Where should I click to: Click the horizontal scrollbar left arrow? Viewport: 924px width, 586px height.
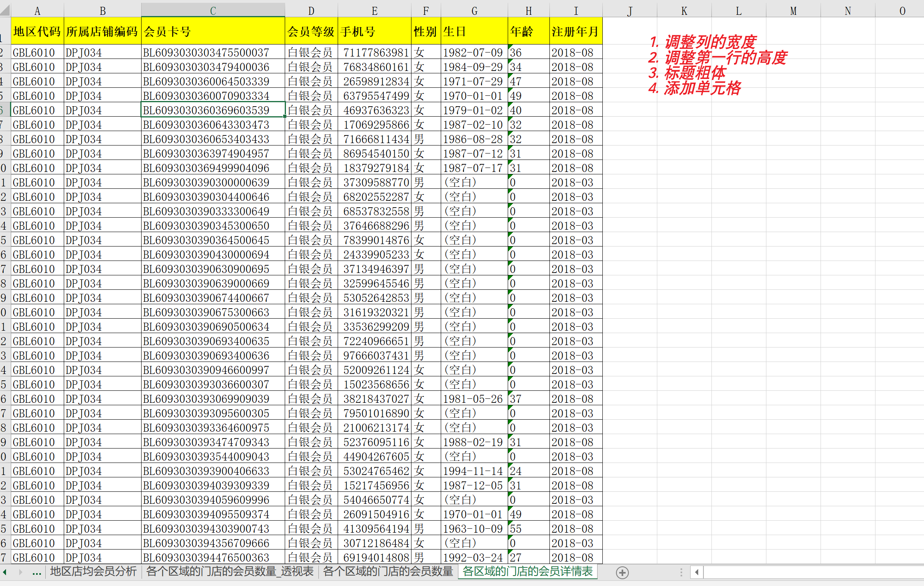pyautogui.click(x=697, y=572)
